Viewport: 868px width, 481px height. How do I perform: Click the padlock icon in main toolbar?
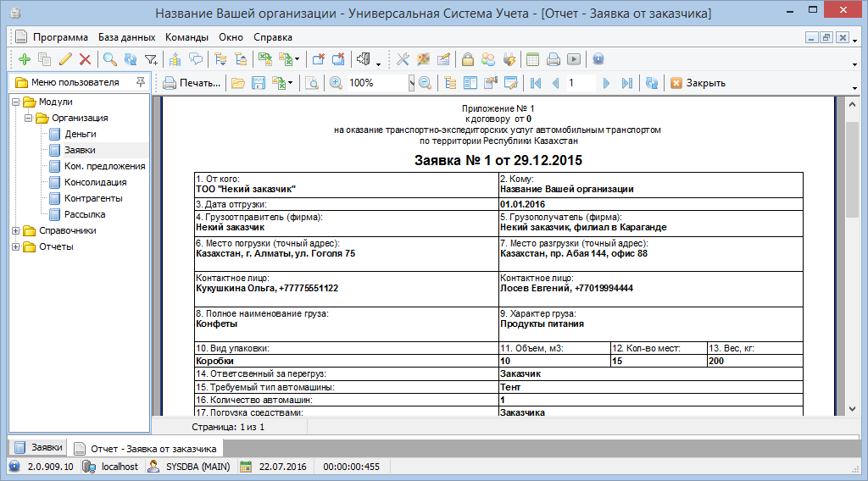point(467,59)
